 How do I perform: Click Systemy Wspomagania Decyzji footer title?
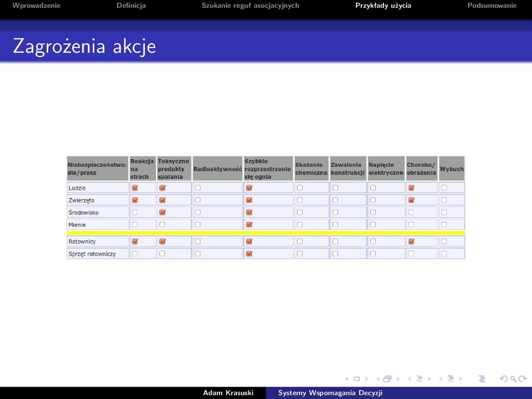330,393
